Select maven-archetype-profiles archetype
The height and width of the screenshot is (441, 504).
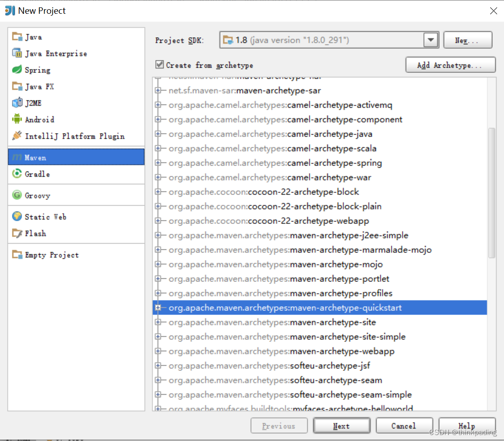pos(320,293)
